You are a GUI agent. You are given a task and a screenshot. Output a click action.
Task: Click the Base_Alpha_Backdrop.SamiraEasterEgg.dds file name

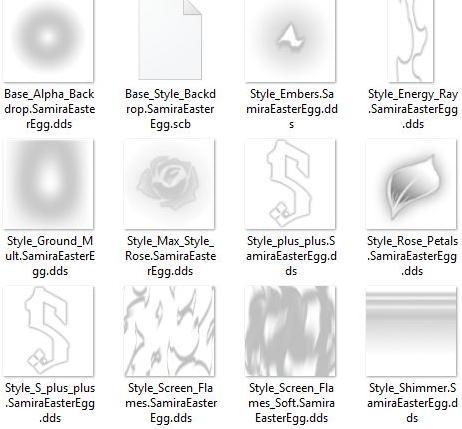49,109
